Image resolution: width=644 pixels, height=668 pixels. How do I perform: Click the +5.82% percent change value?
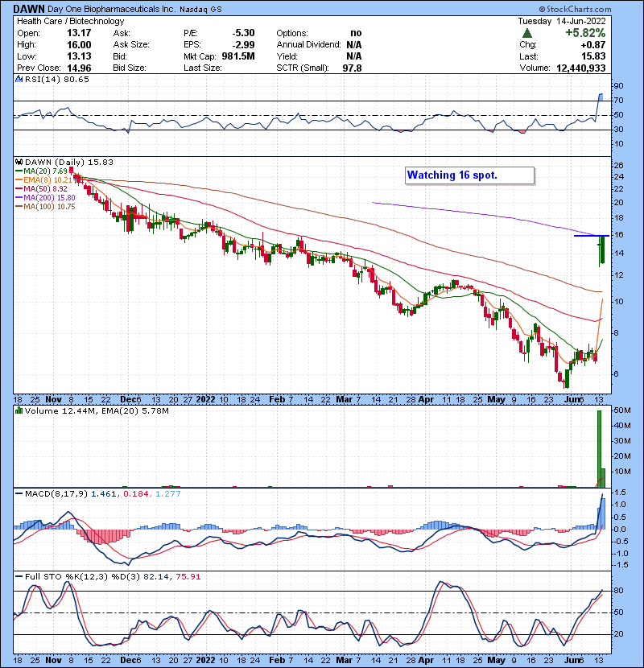(585, 33)
